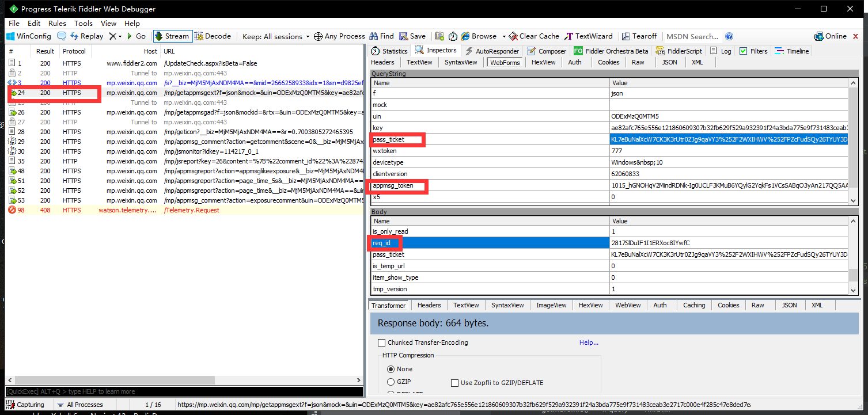This screenshot has height=415, width=868.
Task: Select request Headers inspector tab
Action: point(382,62)
